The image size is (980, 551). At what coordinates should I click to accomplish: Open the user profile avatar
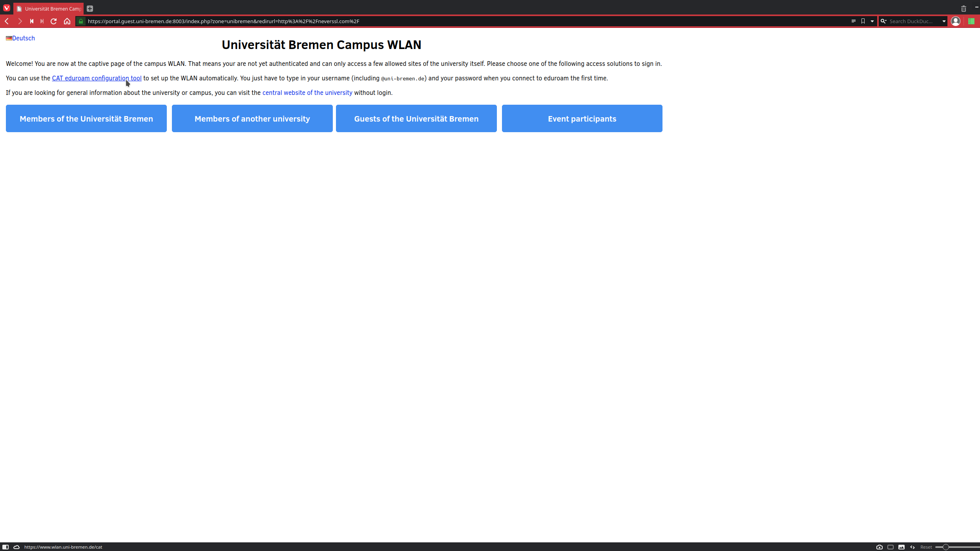(956, 21)
